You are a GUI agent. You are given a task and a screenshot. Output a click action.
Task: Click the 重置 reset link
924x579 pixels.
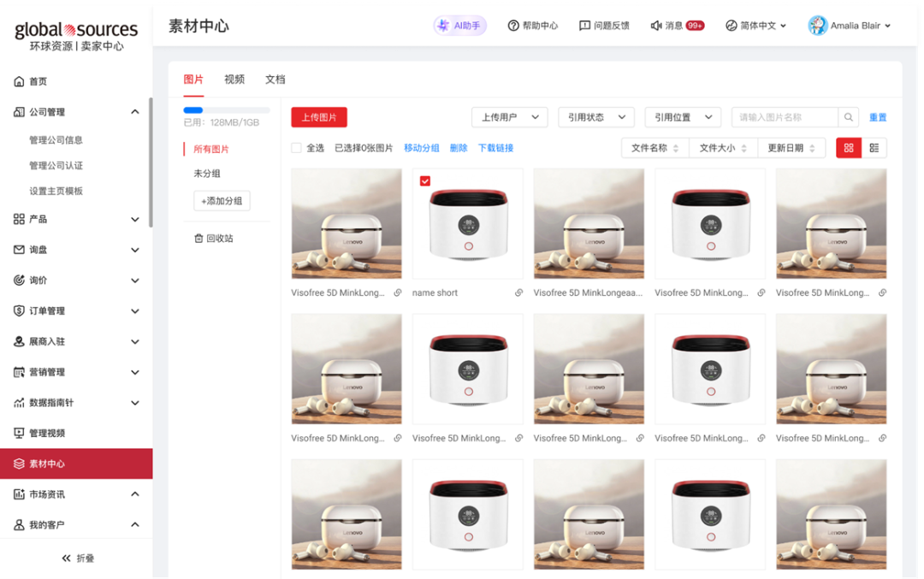(878, 117)
